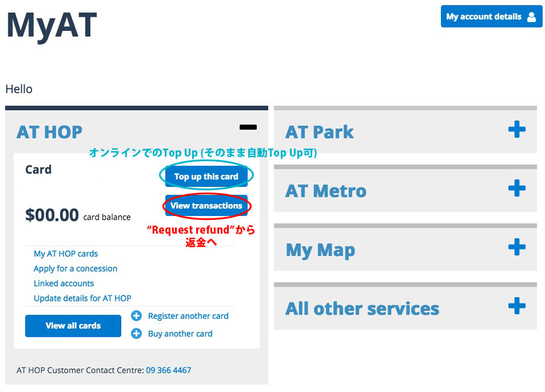Screen dimensions: 545x392
Task: Open My account details button
Action: click(491, 16)
